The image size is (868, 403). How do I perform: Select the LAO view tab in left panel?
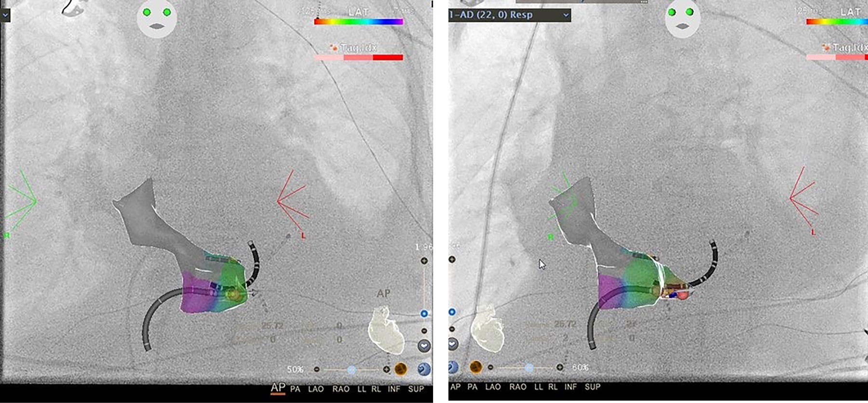coord(316,389)
